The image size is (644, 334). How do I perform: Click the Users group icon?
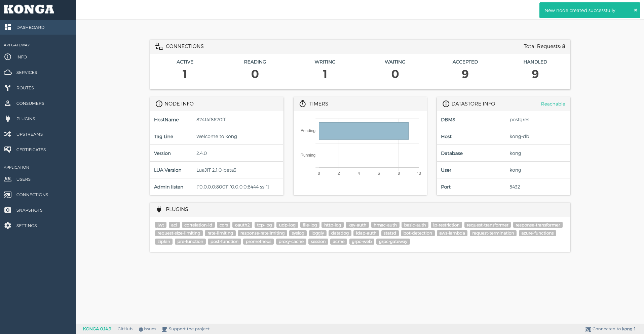point(8,179)
